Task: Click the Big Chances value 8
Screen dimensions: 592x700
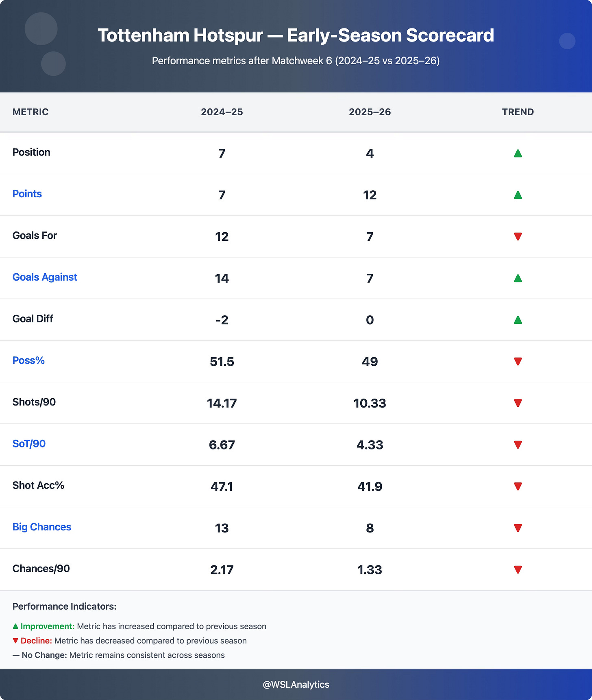Action: coord(370,528)
